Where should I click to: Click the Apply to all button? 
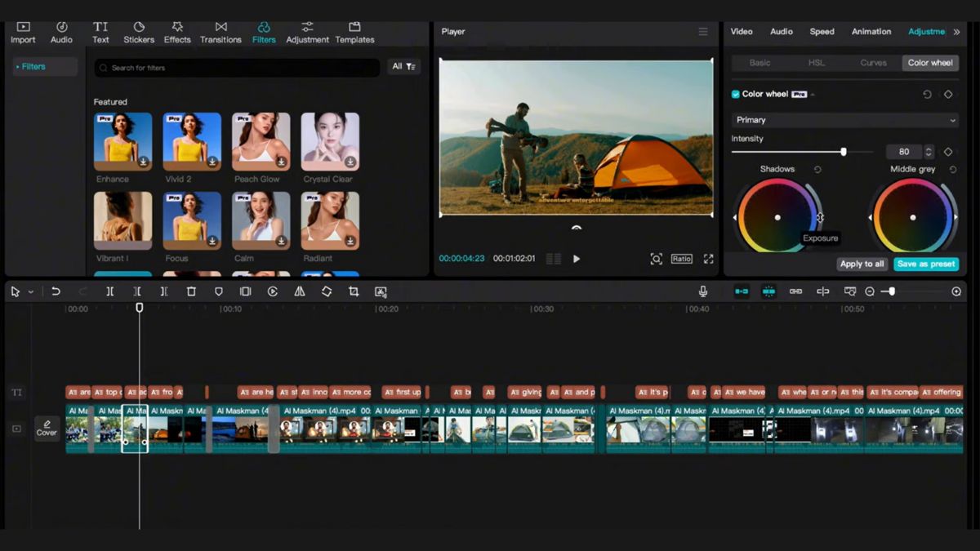tap(862, 264)
